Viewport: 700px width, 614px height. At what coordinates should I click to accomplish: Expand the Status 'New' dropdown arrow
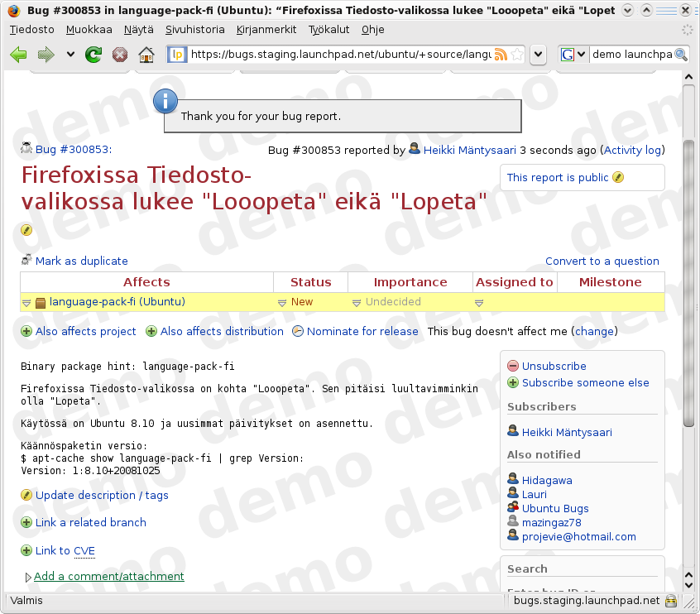pos(282,303)
